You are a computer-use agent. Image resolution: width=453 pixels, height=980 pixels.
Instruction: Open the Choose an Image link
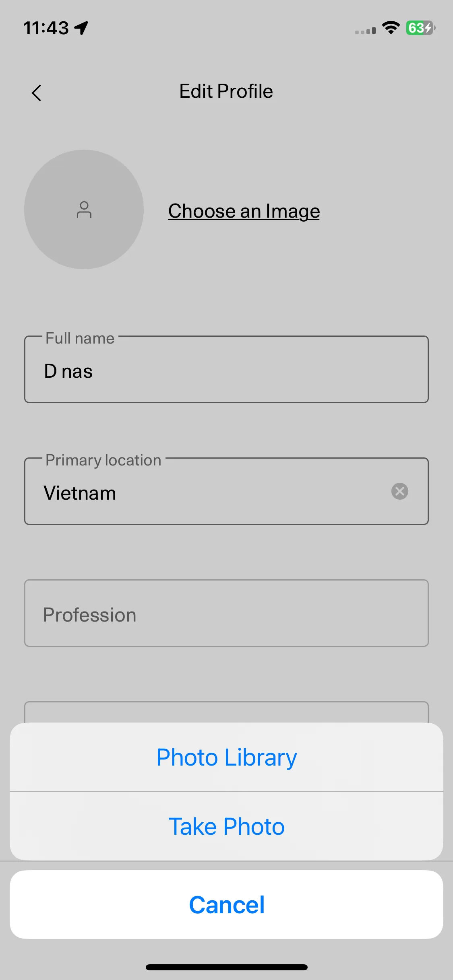(244, 211)
